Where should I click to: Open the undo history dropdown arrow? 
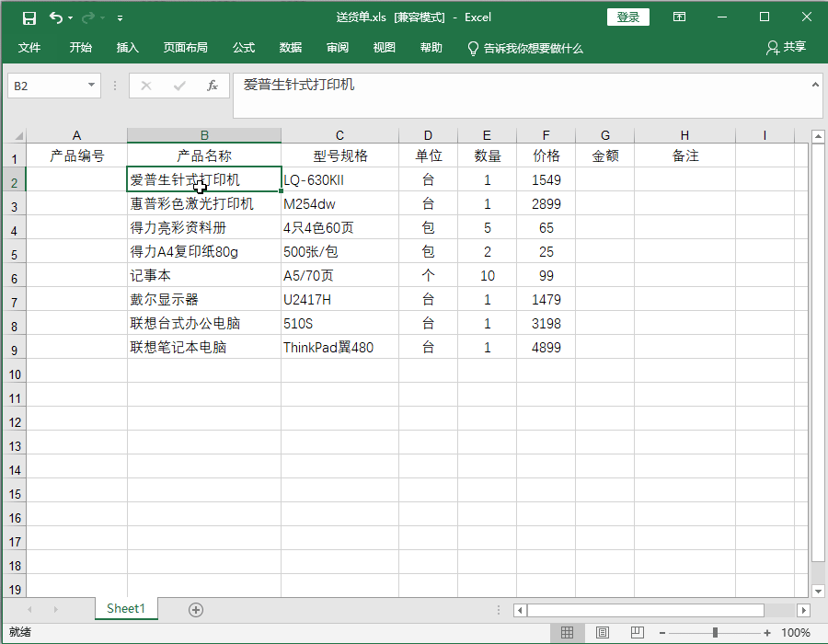pos(71,18)
